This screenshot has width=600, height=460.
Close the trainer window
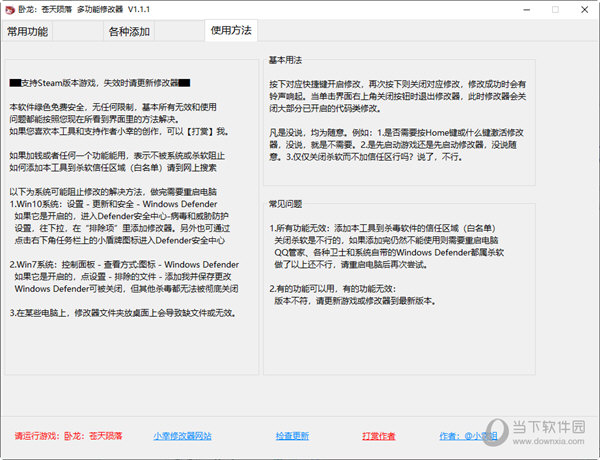click(x=584, y=10)
